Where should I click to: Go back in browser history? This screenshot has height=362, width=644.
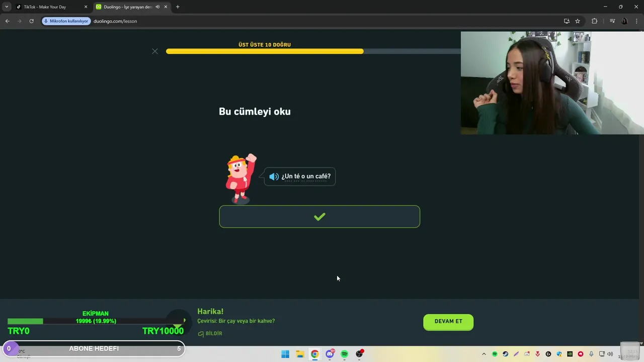click(x=8, y=21)
